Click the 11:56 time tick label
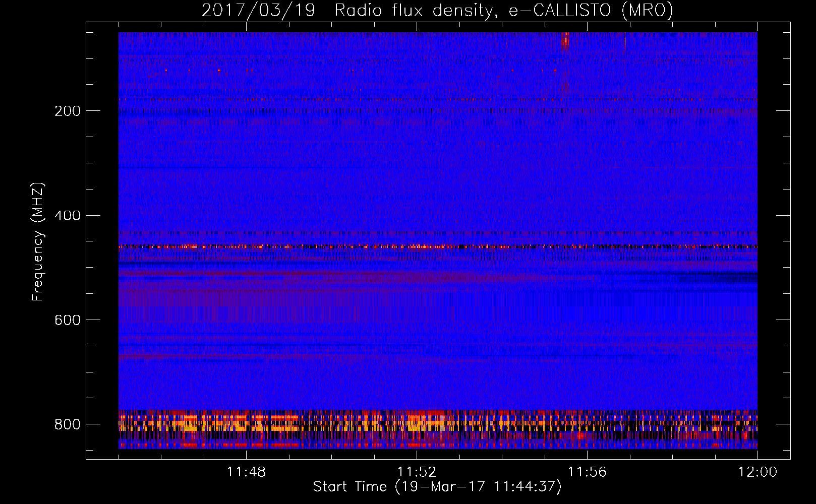Viewport: 816px width, 504px height. coord(587,472)
